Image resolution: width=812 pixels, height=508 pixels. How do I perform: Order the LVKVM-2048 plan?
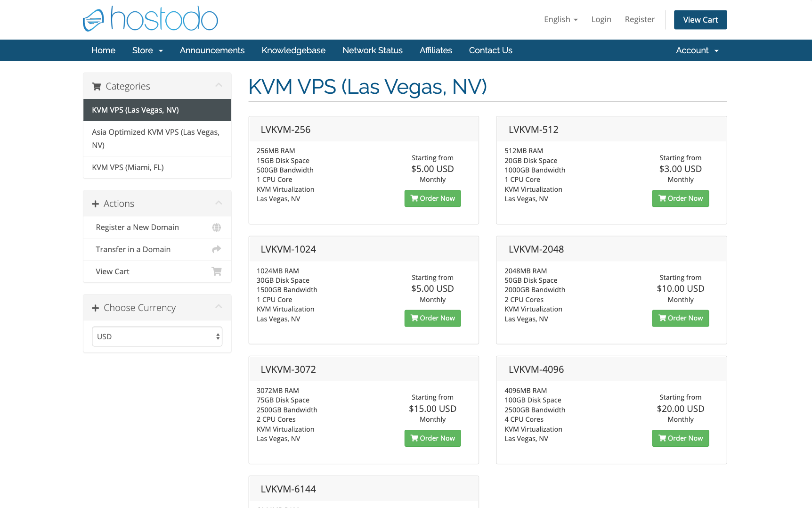point(680,318)
